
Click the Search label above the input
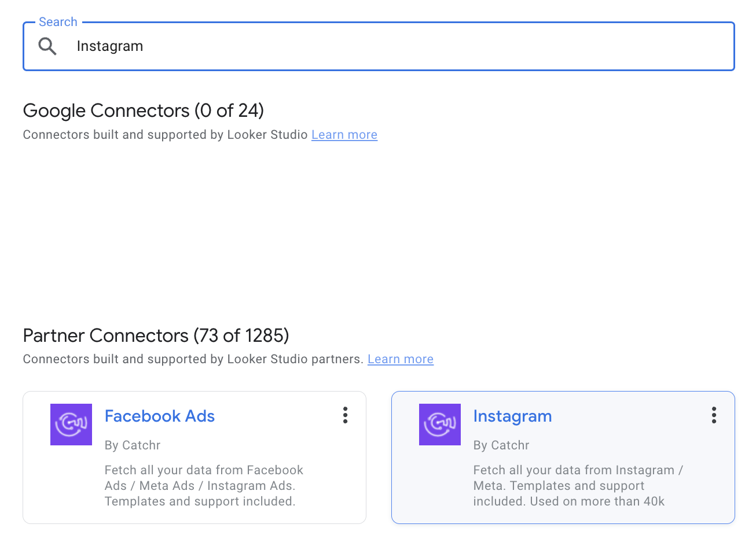pos(58,21)
